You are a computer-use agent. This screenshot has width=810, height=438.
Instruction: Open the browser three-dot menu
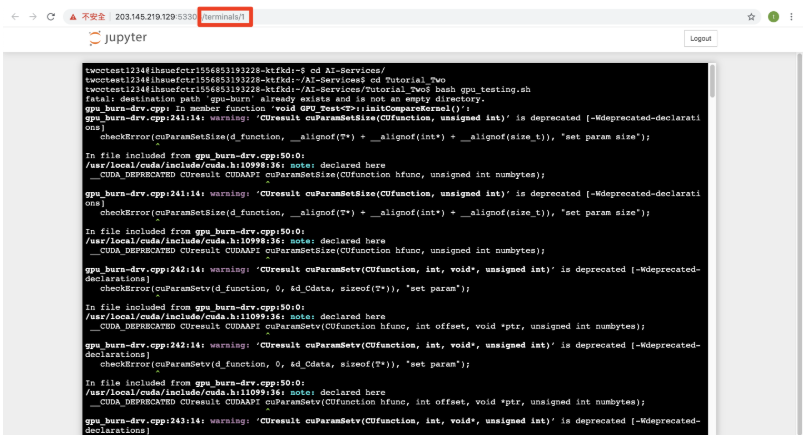tap(791, 17)
